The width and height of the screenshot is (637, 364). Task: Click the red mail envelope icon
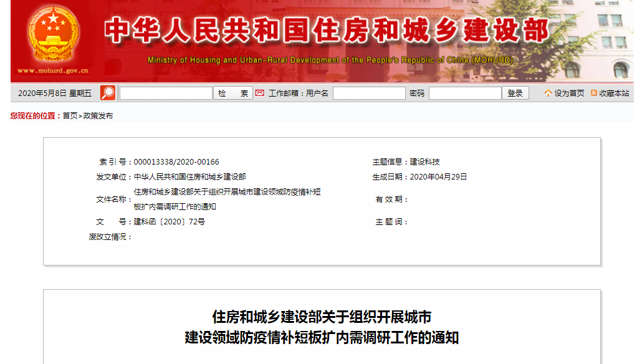[259, 93]
